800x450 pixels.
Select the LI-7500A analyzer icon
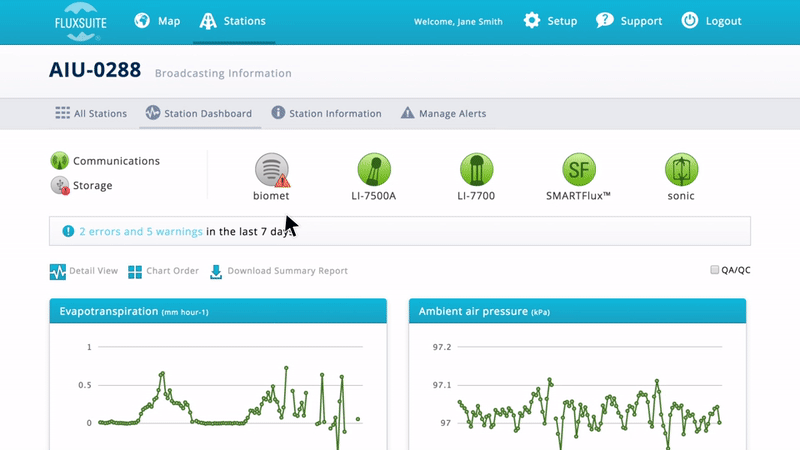pos(374,170)
